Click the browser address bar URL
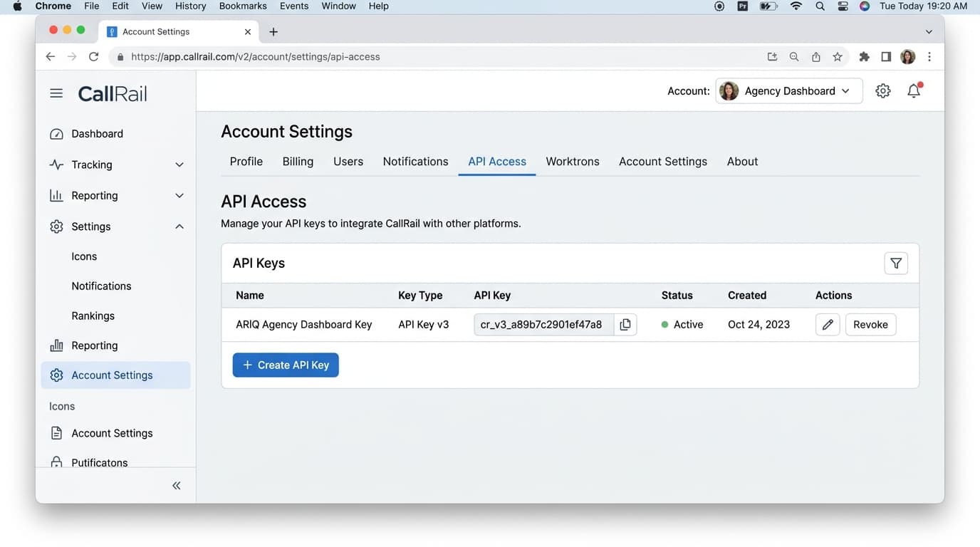Viewport: 980px width, 547px height. click(x=256, y=56)
